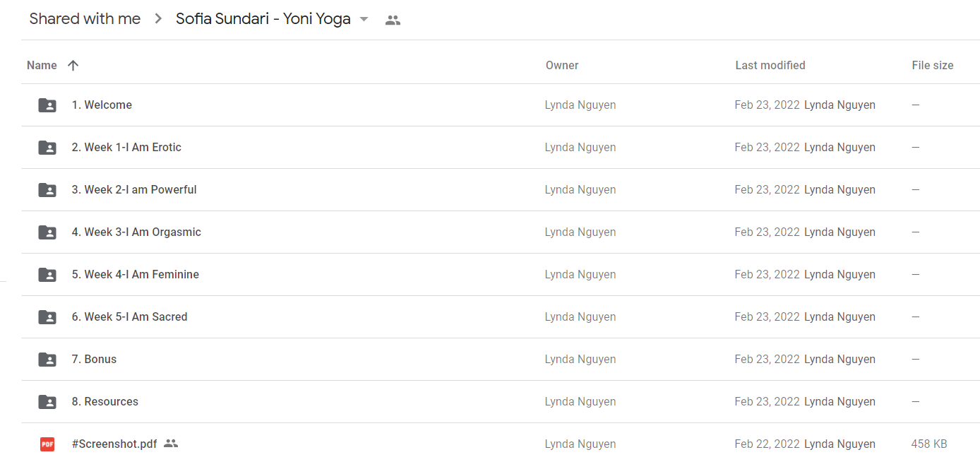Image resolution: width=980 pixels, height=462 pixels.
Task: Click the Week 1-I Am Erotic folder icon
Action: (x=47, y=148)
